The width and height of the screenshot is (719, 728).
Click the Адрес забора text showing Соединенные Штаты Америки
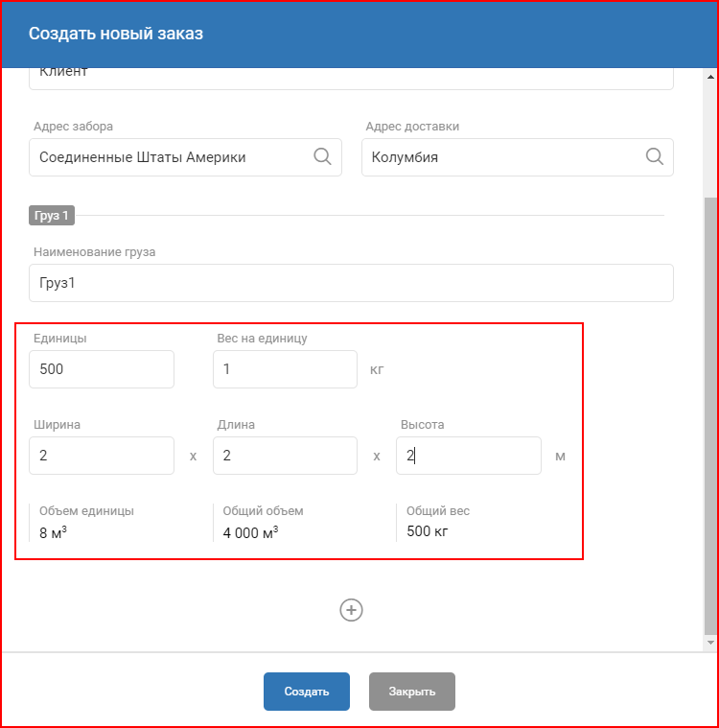pos(142,157)
